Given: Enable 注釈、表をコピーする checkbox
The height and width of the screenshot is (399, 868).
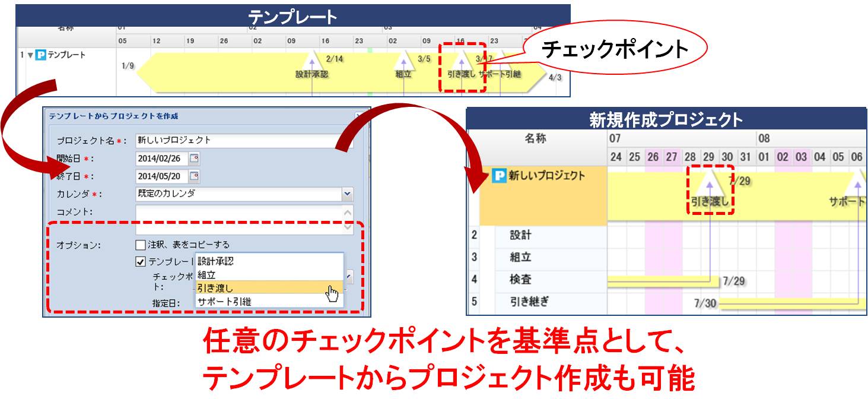Looking at the screenshot, I should 141,245.
